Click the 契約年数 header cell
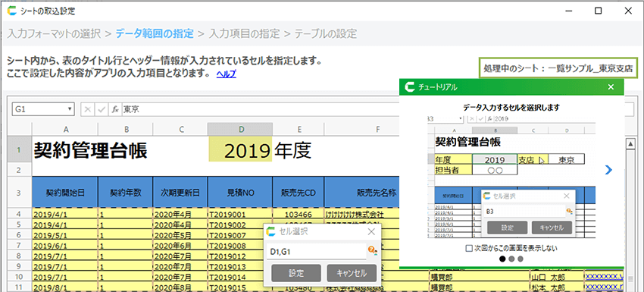The width and height of the screenshot is (644, 292). point(125,193)
